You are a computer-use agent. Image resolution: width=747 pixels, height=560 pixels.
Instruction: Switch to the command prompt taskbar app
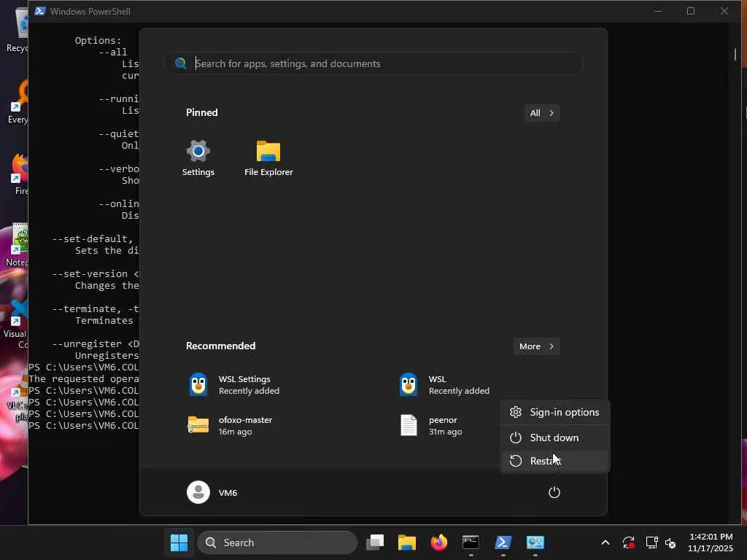pyautogui.click(x=471, y=542)
